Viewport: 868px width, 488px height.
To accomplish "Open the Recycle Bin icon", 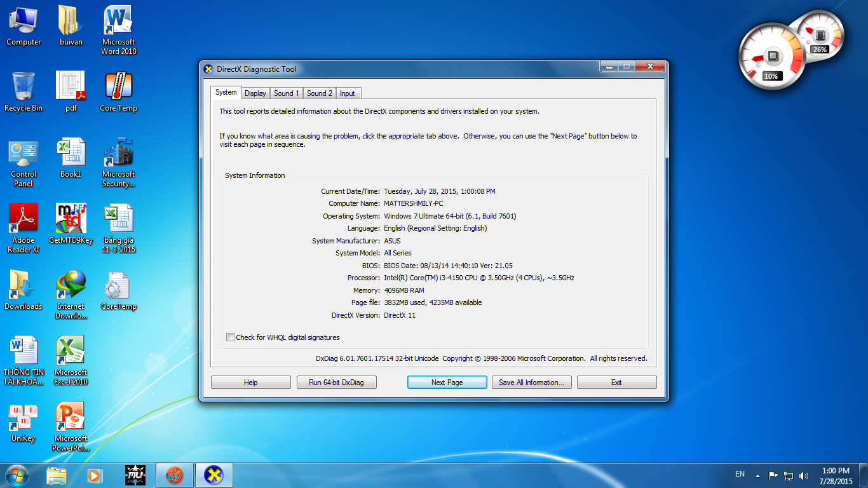I will point(24,91).
